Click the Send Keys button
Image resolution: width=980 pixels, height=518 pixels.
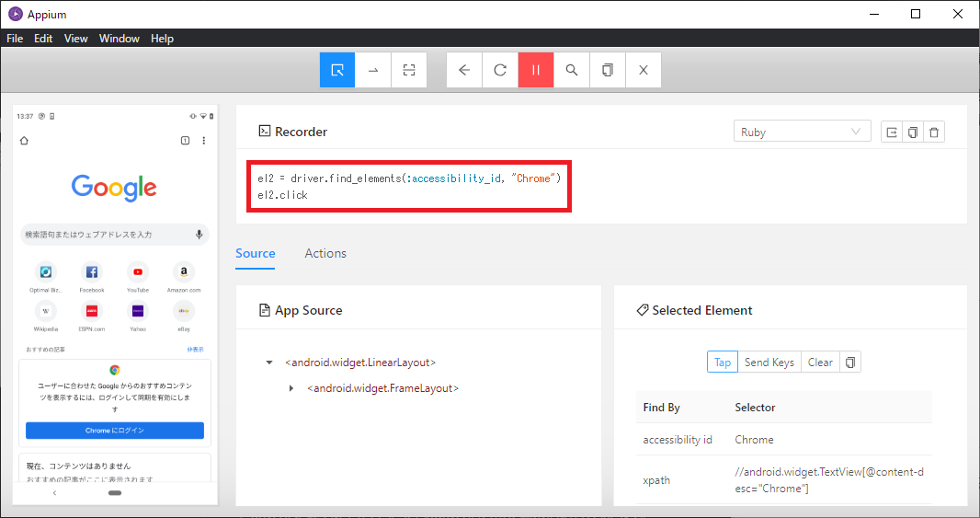pos(769,363)
